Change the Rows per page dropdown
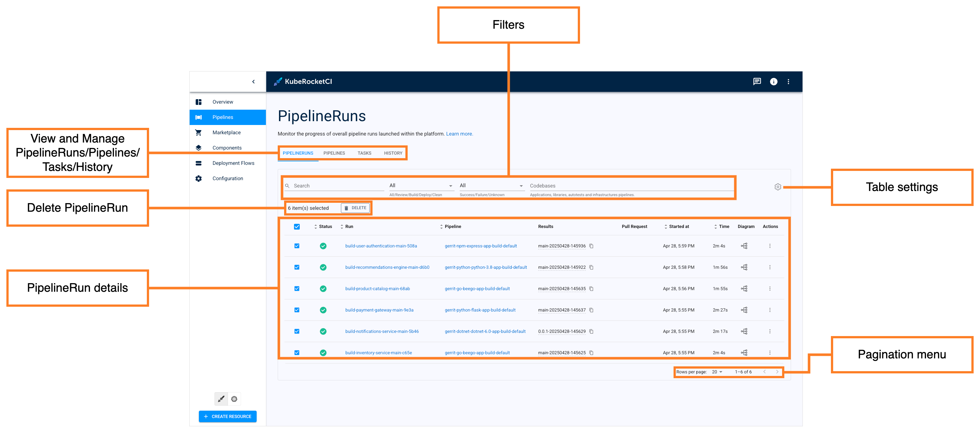Image resolution: width=980 pixels, height=433 pixels. click(x=717, y=372)
